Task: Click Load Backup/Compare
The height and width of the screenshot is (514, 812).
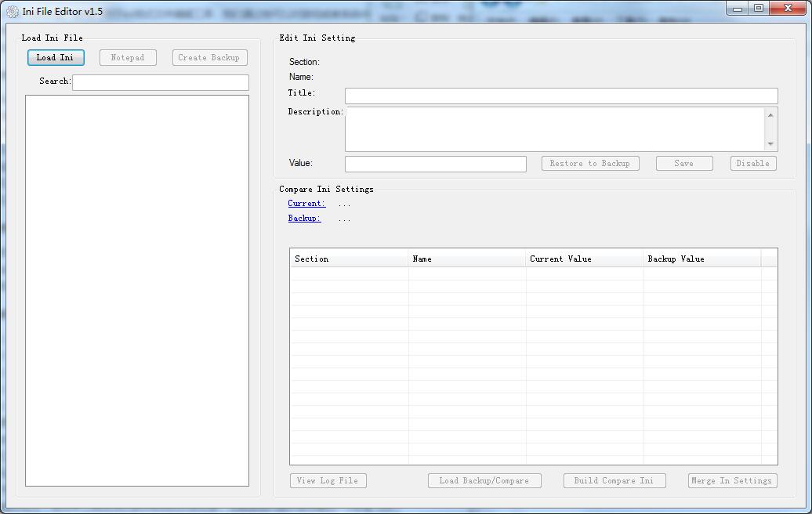Action: (484, 480)
